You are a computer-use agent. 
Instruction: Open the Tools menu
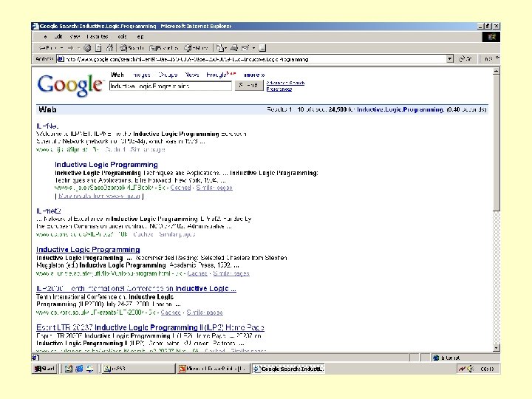click(x=122, y=37)
